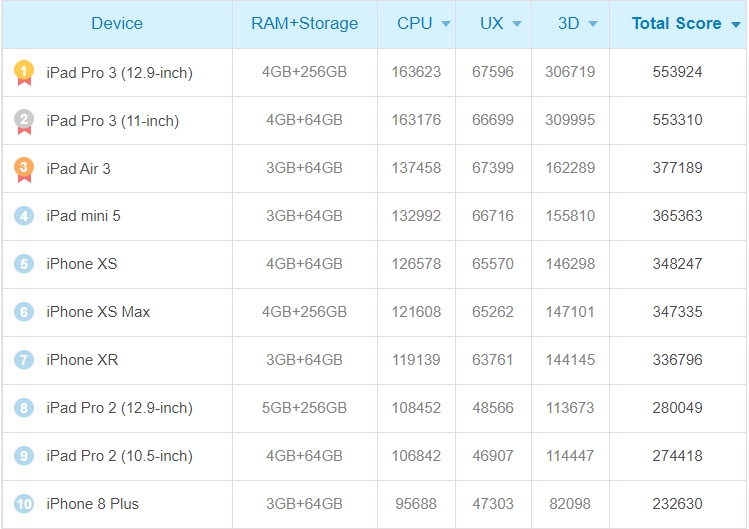Select iPhone XS Max device name
The image size is (749, 529).
(x=98, y=312)
